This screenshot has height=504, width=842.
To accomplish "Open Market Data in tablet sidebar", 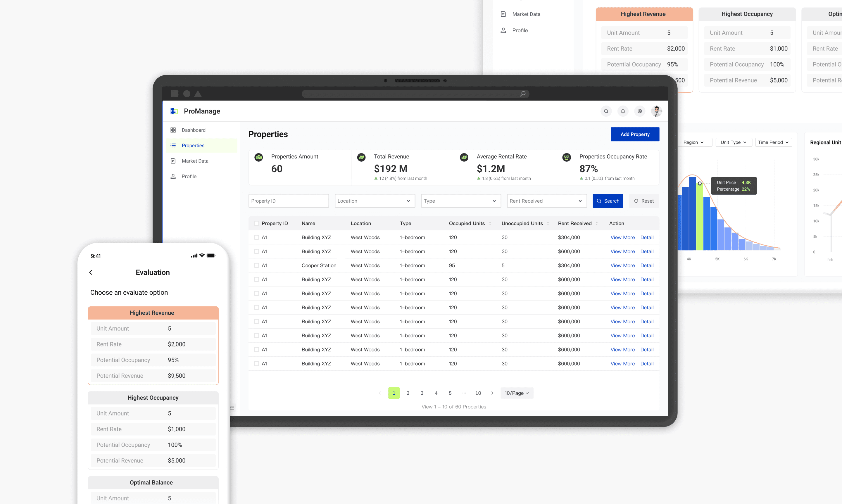I will [x=195, y=161].
